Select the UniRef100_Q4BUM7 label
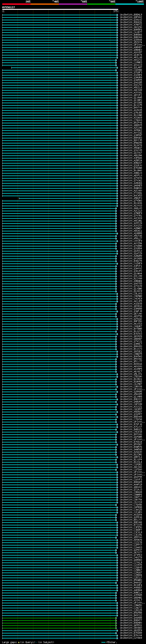The width and height of the screenshot is (146, 644). [131, 402]
